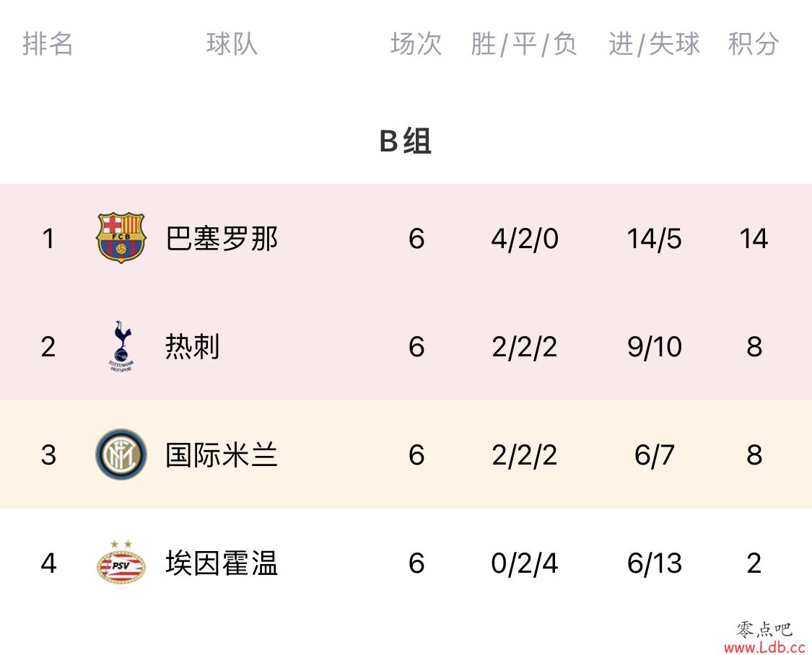
Task: Click the 球队 column header
Action: [x=232, y=43]
